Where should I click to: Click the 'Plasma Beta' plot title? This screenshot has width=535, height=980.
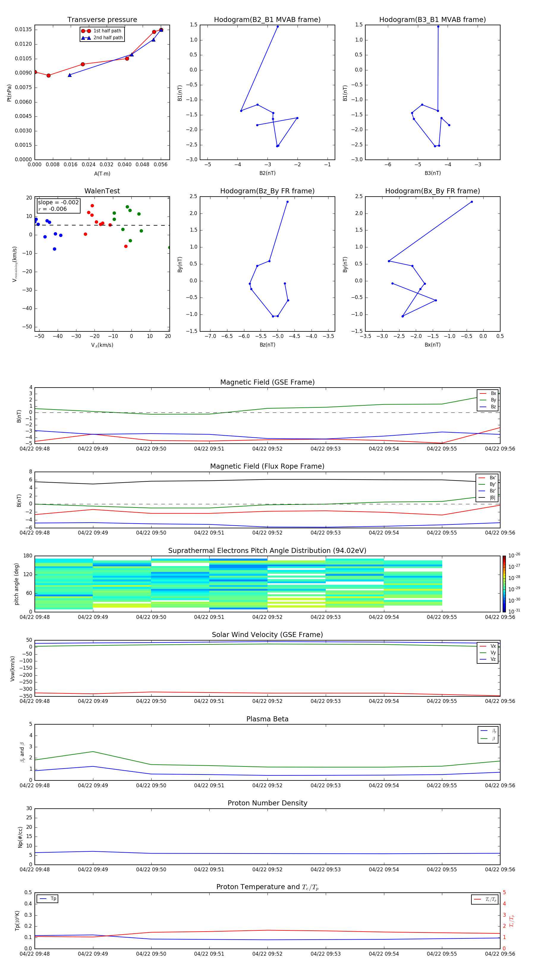pos(267,719)
